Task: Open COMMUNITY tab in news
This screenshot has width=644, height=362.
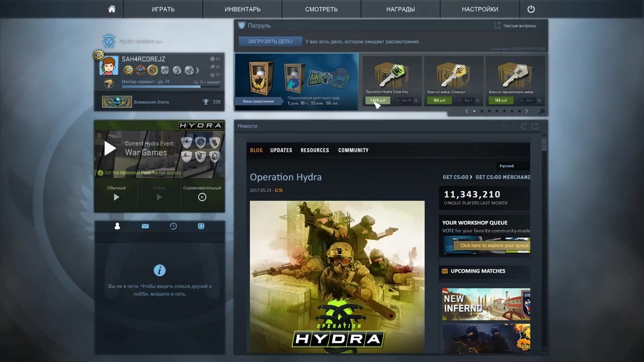Action: (x=353, y=150)
